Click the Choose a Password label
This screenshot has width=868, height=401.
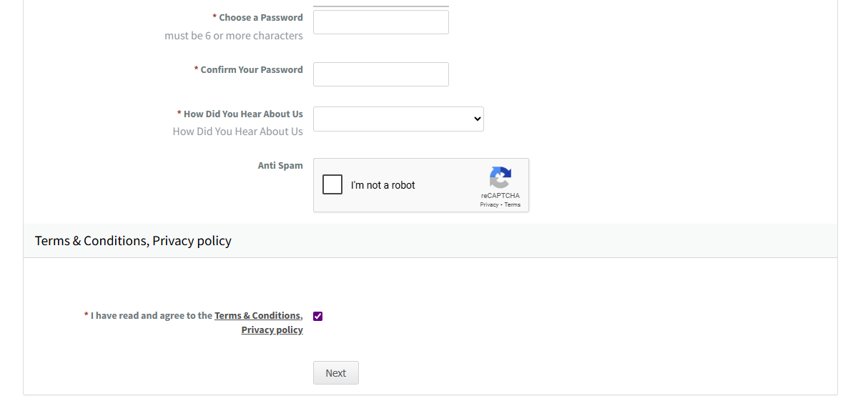(x=261, y=17)
